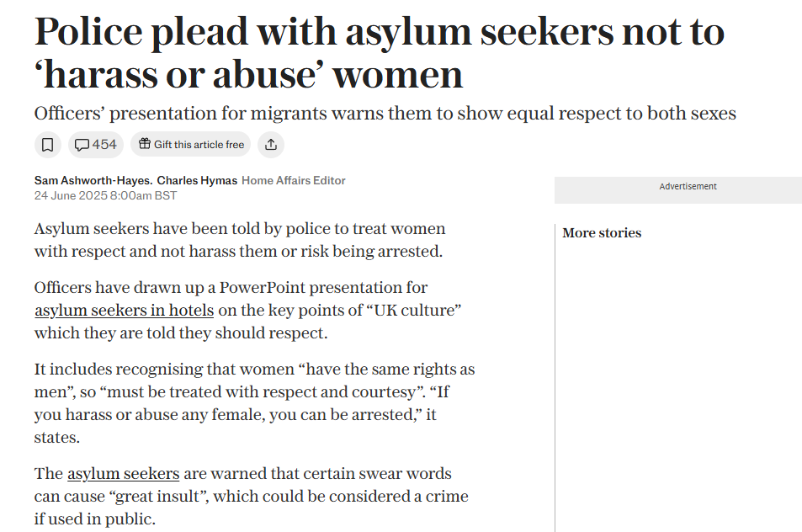This screenshot has width=802, height=532.
Task: Click the share upload-arrow icon
Action: point(271,145)
